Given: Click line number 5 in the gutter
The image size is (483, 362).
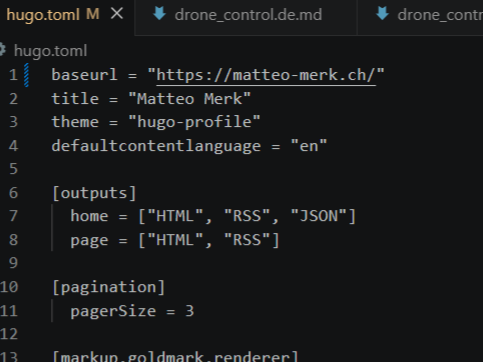Looking at the screenshot, I should [x=13, y=169].
